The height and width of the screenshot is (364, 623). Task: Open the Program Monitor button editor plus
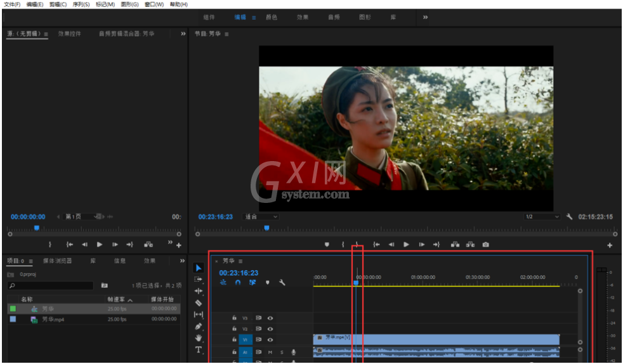click(610, 245)
